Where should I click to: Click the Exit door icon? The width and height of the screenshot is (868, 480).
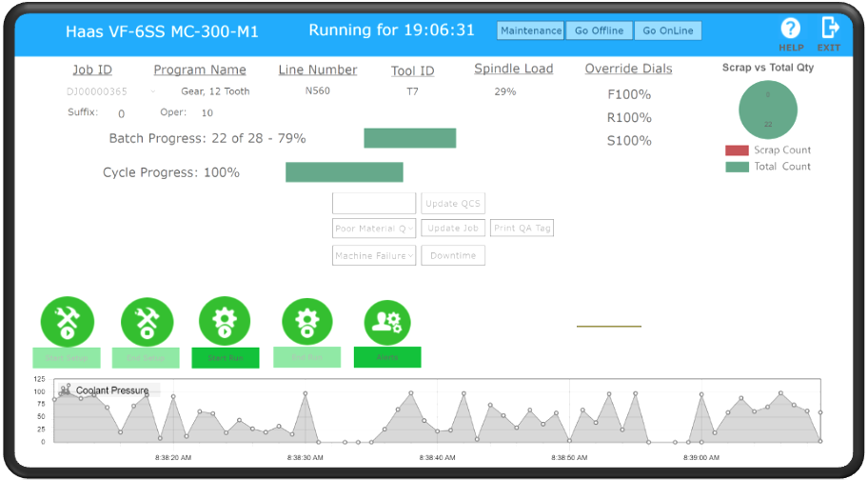(830, 28)
